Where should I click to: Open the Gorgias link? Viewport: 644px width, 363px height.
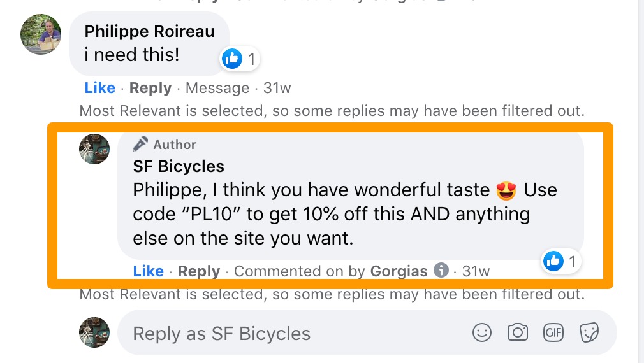tap(399, 271)
